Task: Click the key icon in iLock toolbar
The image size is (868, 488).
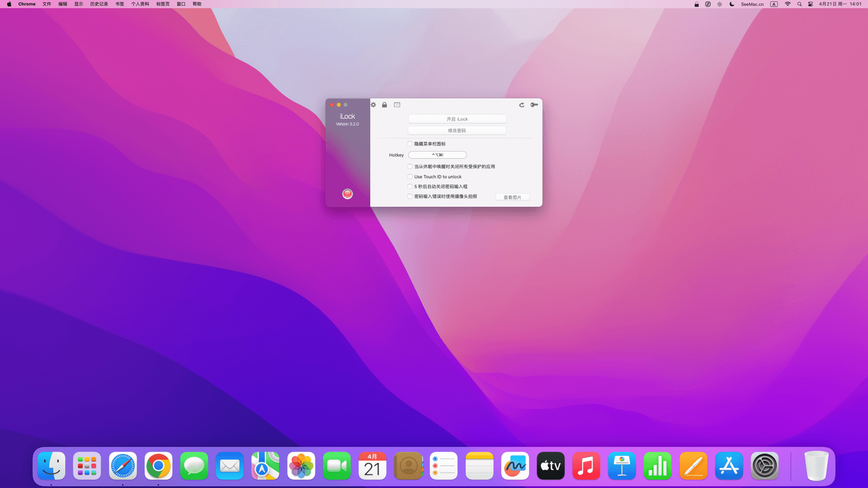Action: [534, 105]
